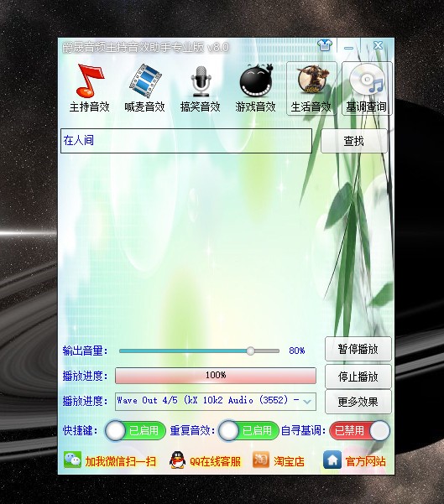Image resolution: width=444 pixels, height=504 pixels.
Task: Toggle the 重复音效 enabled switch
Action: 248,430
